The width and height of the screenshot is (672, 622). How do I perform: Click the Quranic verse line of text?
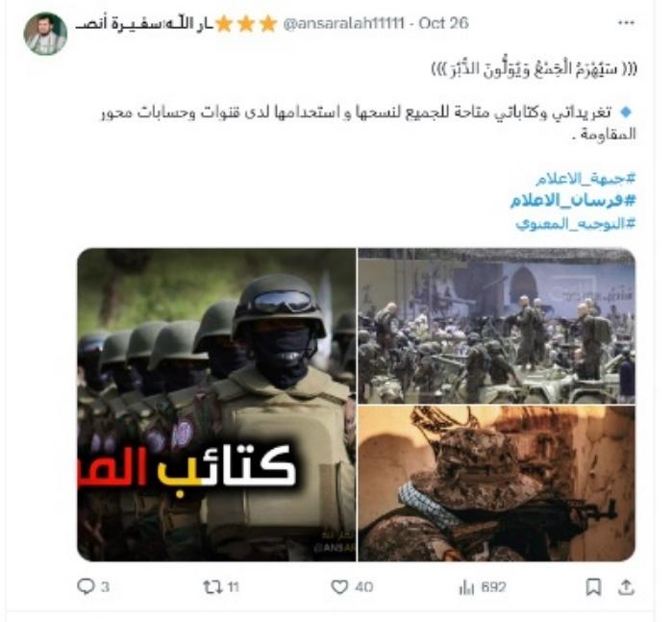tap(534, 68)
